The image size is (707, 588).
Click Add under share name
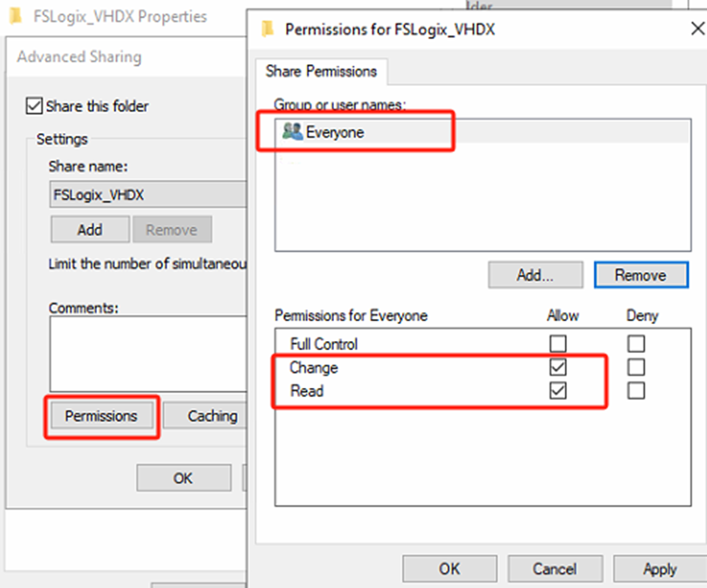[x=90, y=230]
